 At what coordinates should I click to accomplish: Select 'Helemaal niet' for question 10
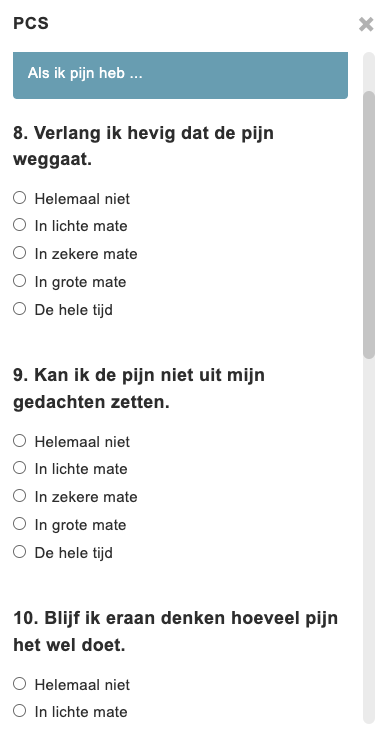(20, 684)
